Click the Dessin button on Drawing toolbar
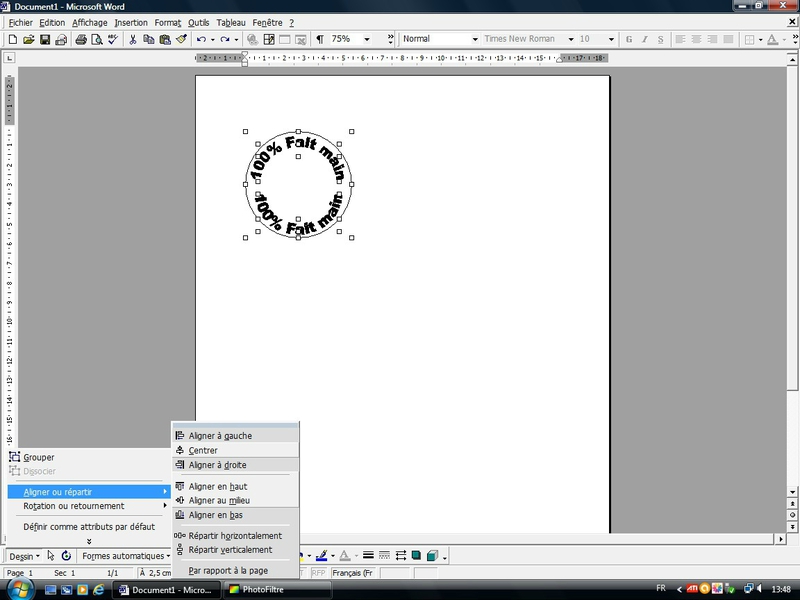This screenshot has width=800, height=600. 24,556
